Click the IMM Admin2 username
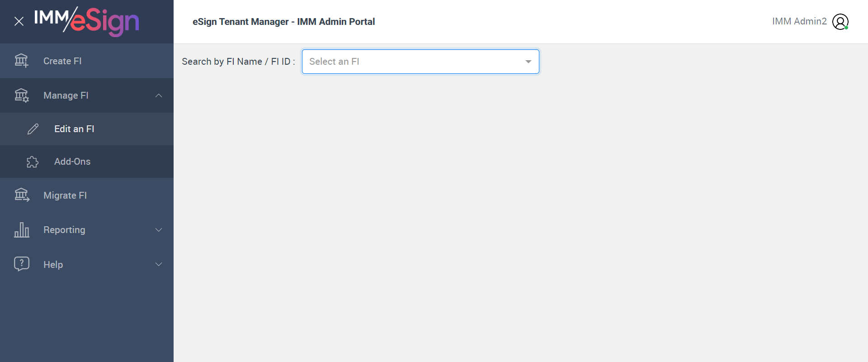 click(799, 21)
